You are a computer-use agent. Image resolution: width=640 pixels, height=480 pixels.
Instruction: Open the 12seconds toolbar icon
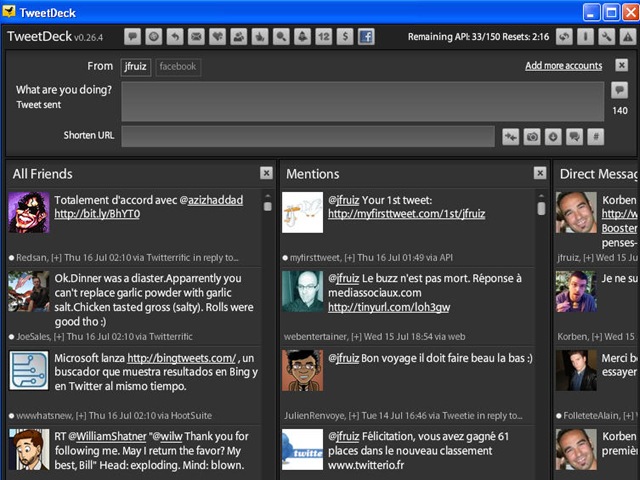tap(324, 37)
